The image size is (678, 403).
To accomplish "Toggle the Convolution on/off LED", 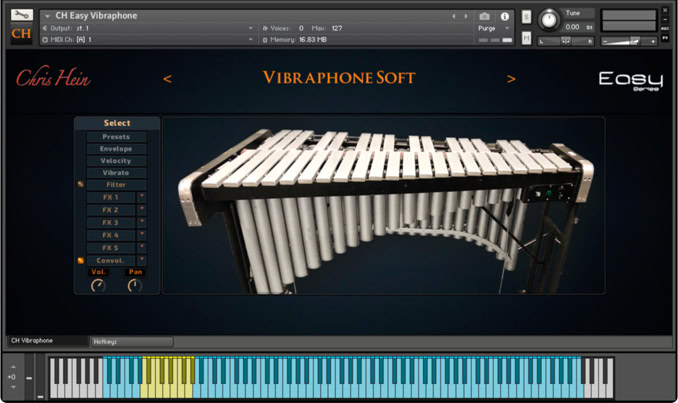I will click(x=81, y=261).
